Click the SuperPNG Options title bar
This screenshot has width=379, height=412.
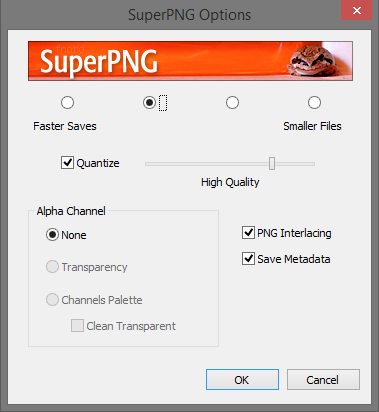[189, 15]
